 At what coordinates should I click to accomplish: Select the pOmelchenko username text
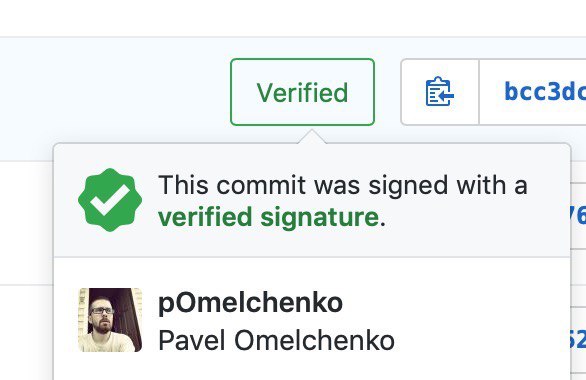point(250,303)
